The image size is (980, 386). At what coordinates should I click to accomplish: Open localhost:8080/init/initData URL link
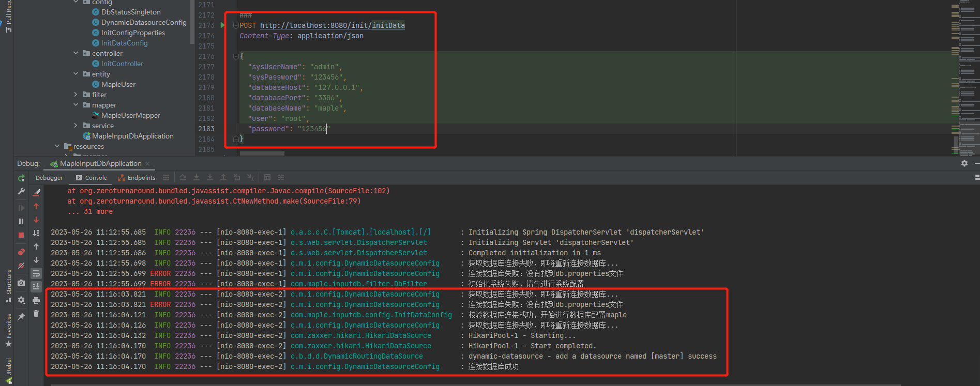click(333, 25)
